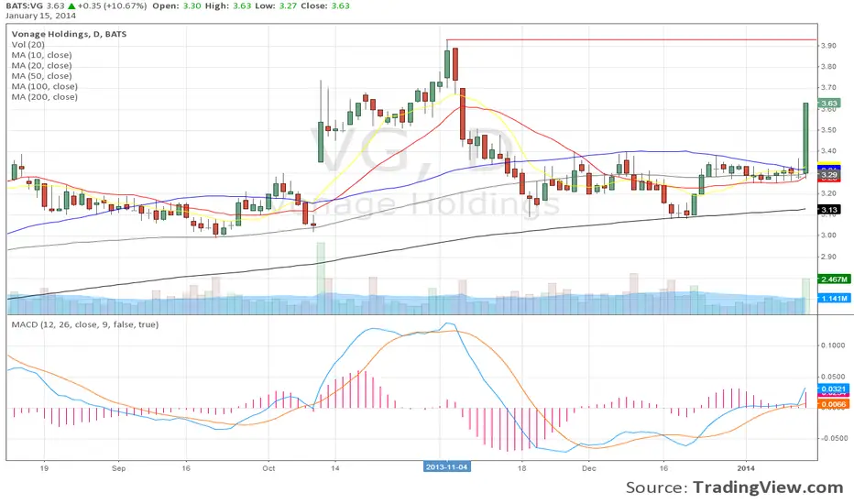Click the 'High: 3.63' value in header
Viewport: 854px width, 504px height.
228,6
